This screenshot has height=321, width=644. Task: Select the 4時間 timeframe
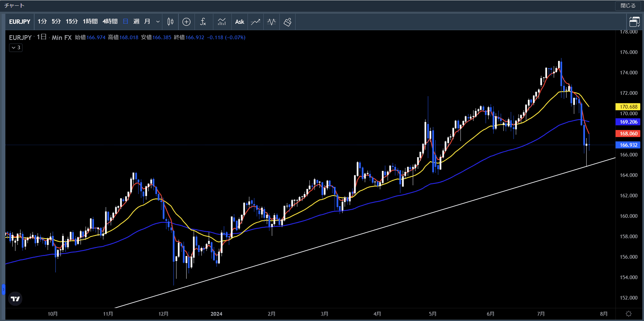pos(110,22)
